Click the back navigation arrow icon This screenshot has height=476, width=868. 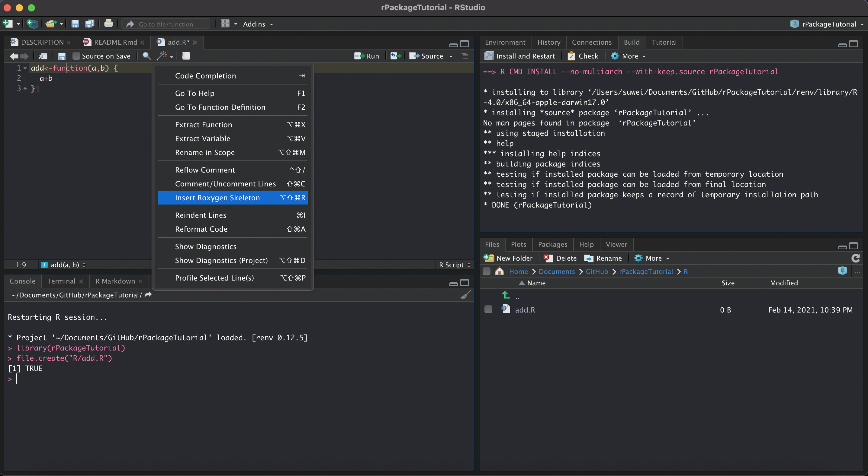click(14, 56)
